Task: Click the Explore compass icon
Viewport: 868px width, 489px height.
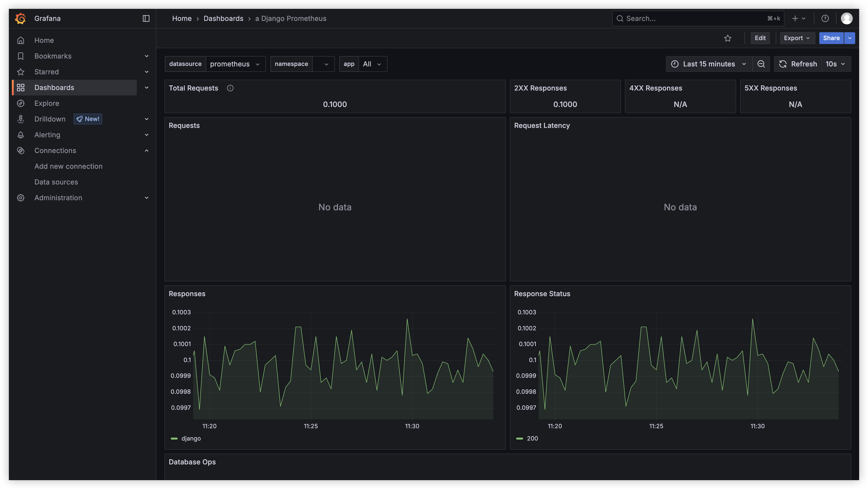Action: (x=21, y=103)
